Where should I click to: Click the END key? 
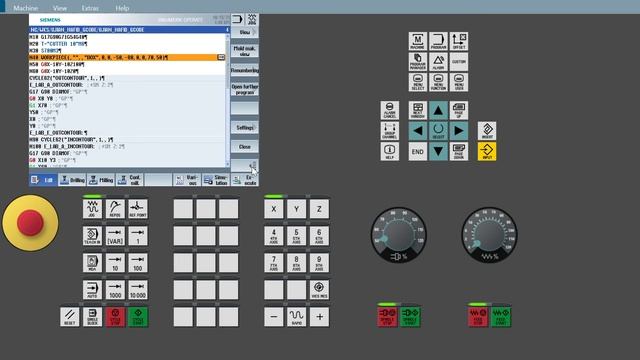pyautogui.click(x=418, y=151)
